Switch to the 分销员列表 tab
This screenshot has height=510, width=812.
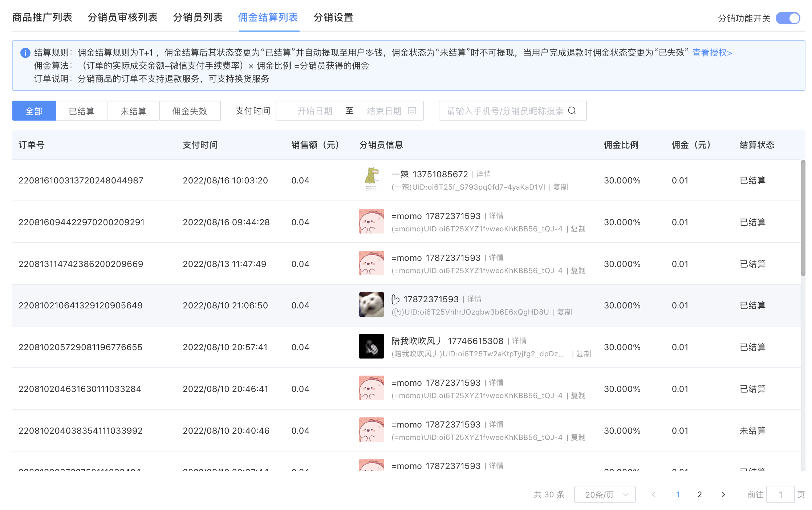[x=198, y=17]
